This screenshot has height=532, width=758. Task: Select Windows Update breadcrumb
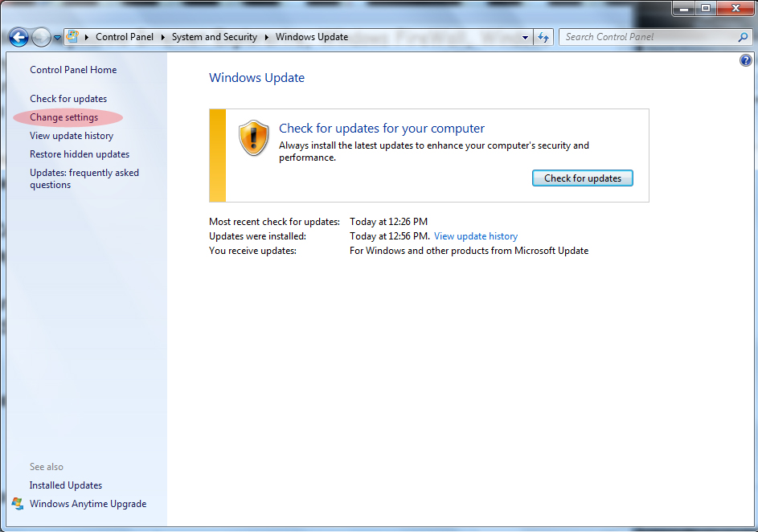[312, 37]
